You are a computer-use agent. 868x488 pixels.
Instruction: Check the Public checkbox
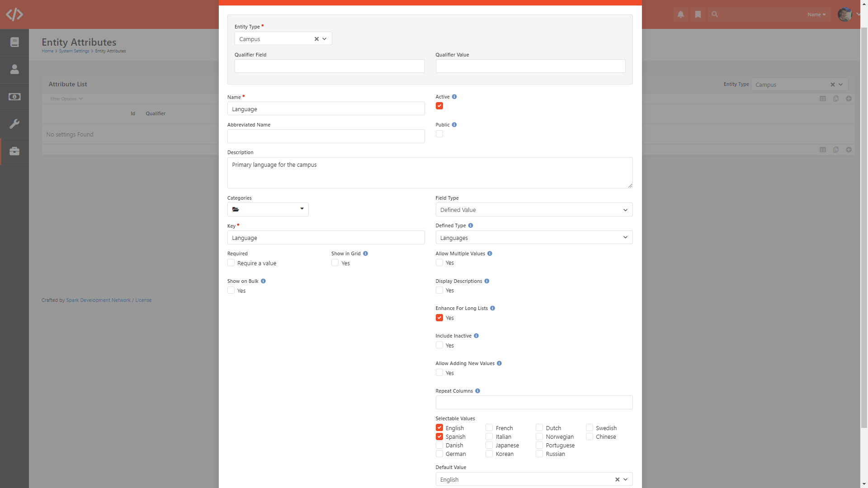click(x=439, y=134)
